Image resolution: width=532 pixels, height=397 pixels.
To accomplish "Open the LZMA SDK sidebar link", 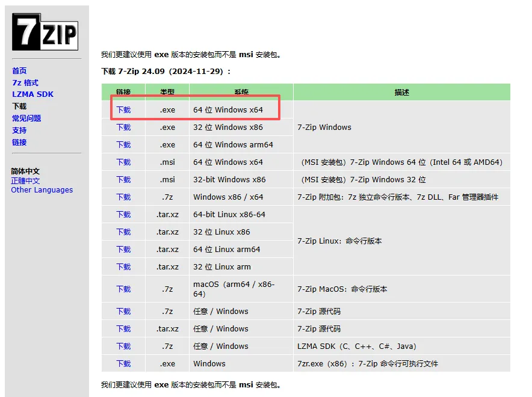I will pyautogui.click(x=33, y=94).
